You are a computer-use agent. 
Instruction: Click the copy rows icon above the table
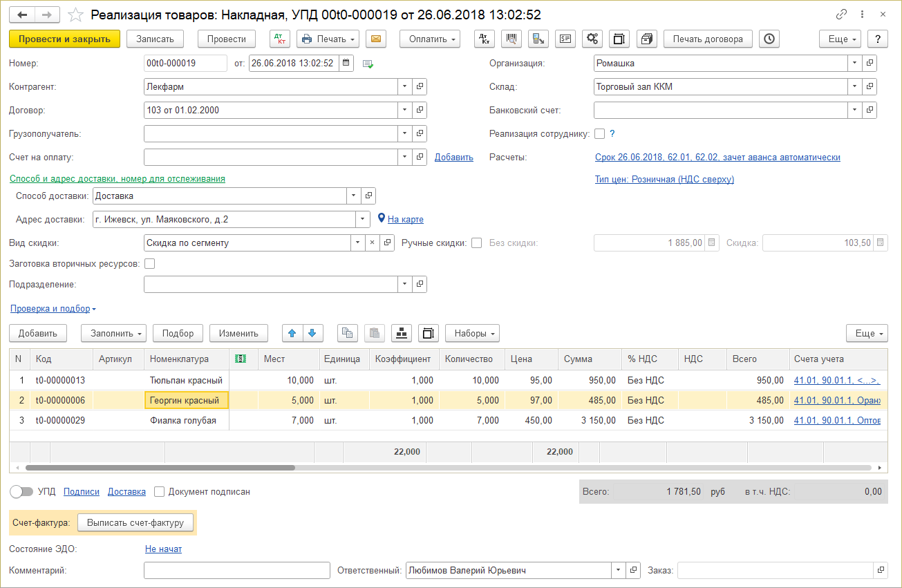click(348, 333)
